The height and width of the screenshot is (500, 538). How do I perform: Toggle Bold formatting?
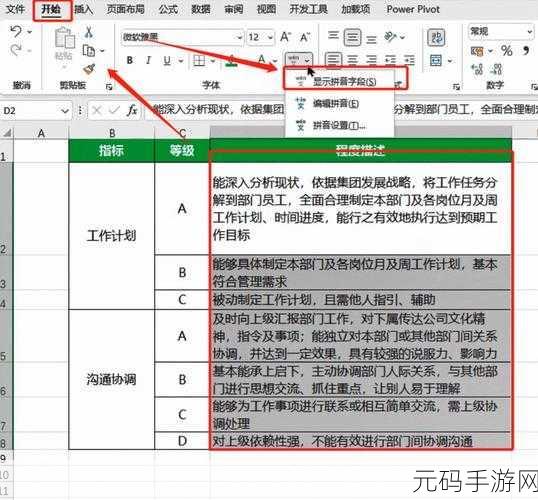[x=130, y=60]
